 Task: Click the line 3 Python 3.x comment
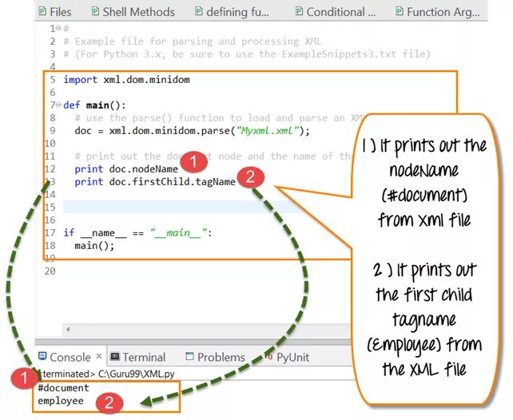click(x=247, y=54)
